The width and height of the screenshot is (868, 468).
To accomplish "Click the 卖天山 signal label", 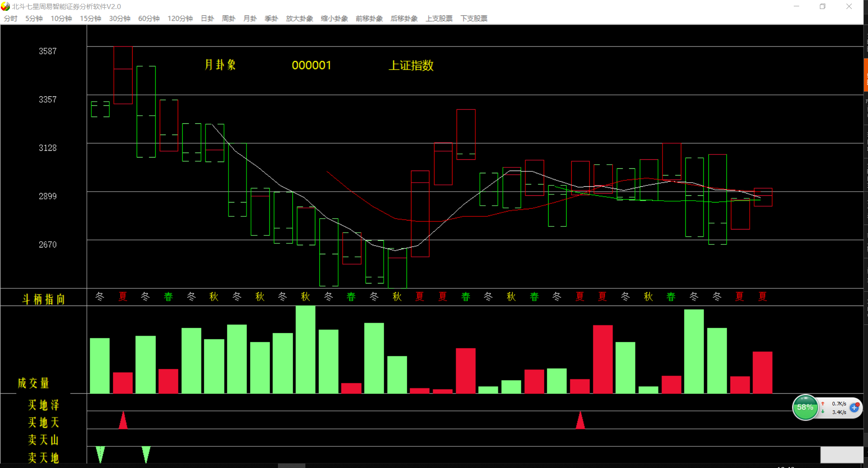I will pyautogui.click(x=44, y=440).
